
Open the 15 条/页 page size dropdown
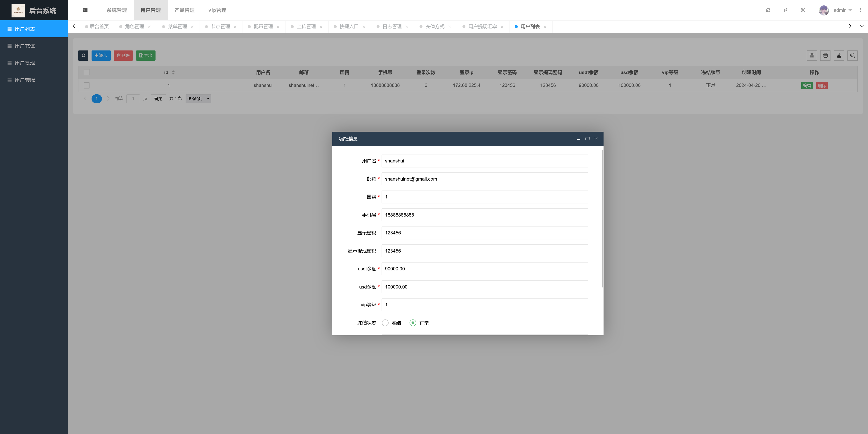[x=198, y=98]
